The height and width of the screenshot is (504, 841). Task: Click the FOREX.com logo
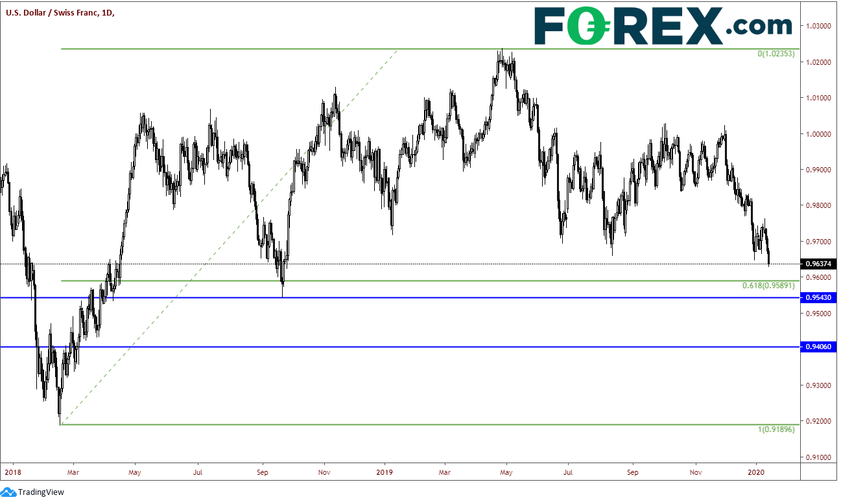click(x=663, y=27)
